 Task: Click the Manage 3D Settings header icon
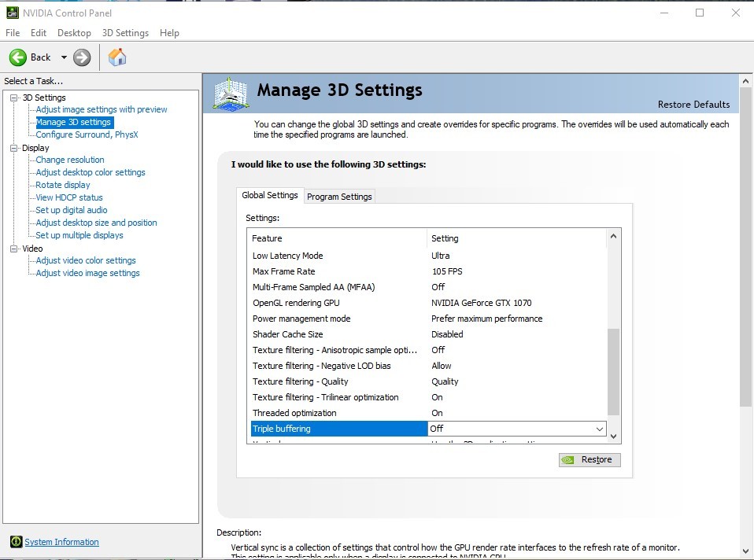click(231, 94)
